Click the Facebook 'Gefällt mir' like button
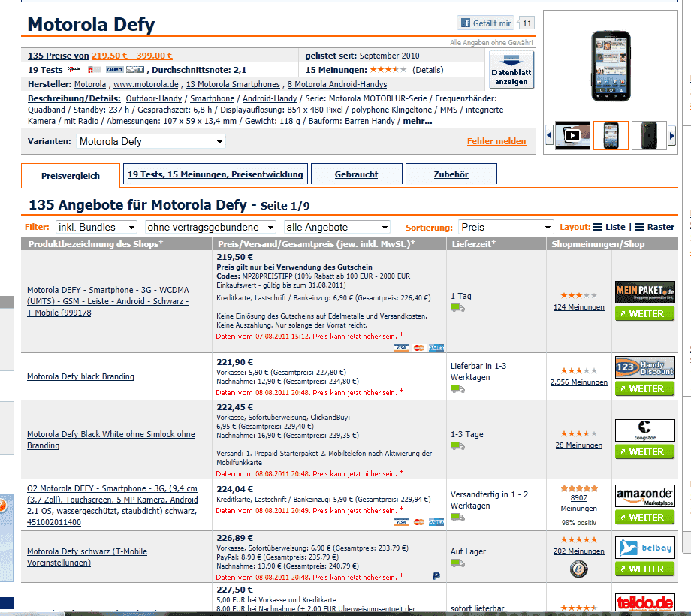691x616 pixels. 486,23
